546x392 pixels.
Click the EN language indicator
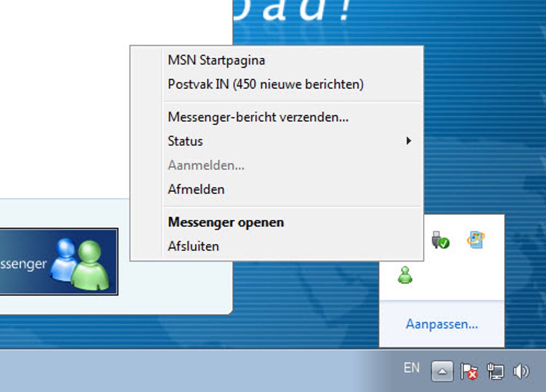coord(412,367)
